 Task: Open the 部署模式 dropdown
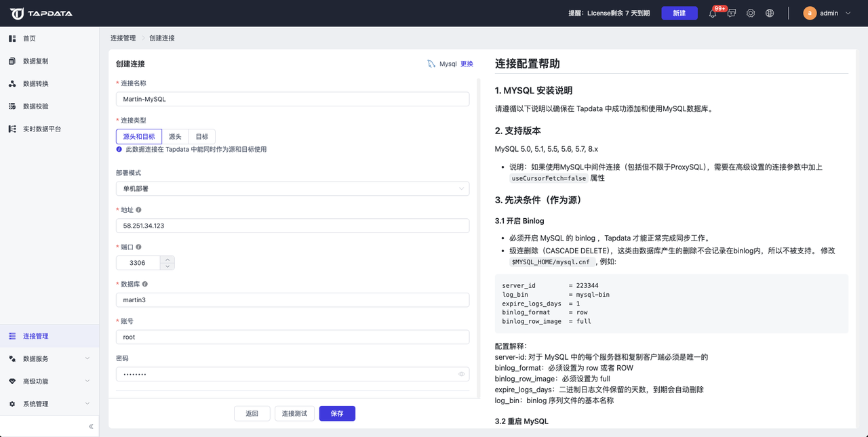click(292, 188)
